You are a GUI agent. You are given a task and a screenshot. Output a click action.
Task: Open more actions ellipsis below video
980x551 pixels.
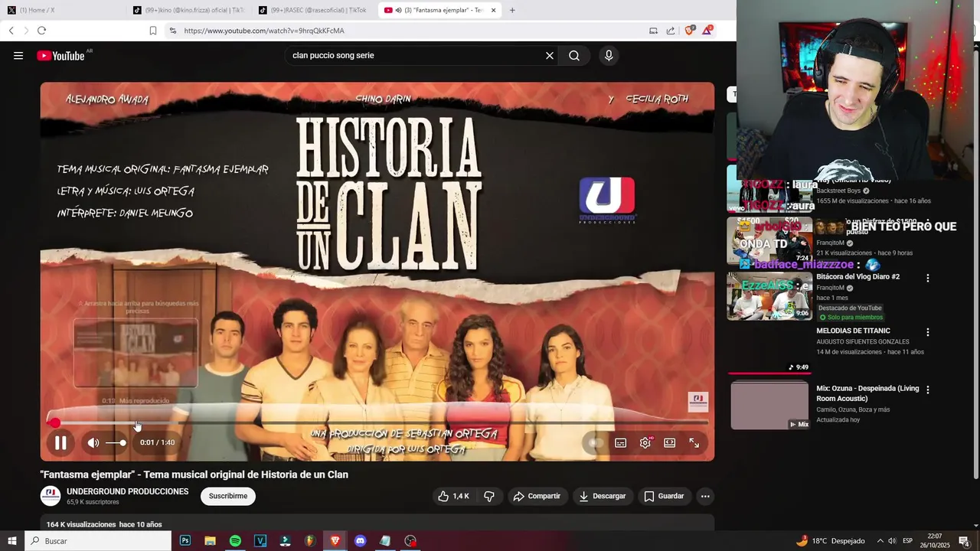[705, 496]
